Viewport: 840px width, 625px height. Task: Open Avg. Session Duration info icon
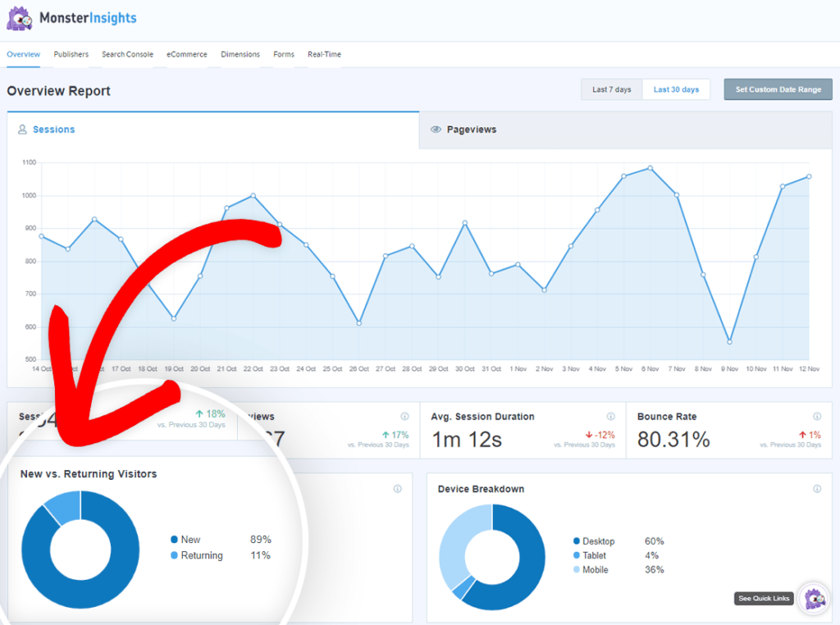[x=610, y=416]
